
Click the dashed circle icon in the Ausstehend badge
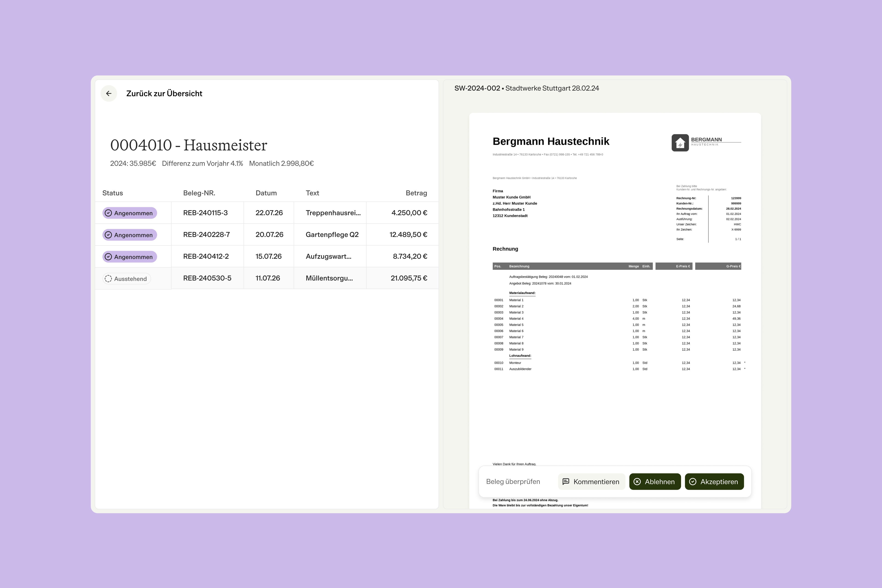click(x=108, y=279)
